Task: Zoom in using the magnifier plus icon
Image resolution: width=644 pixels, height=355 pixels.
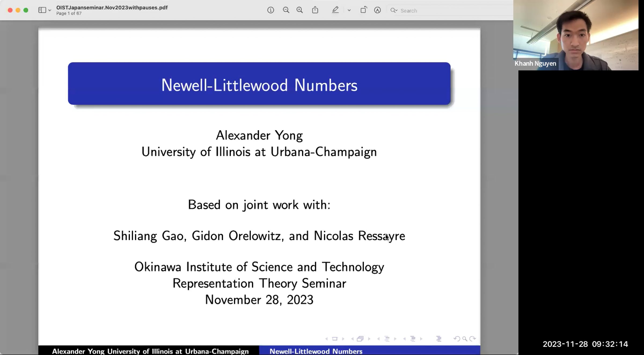Action: [299, 10]
